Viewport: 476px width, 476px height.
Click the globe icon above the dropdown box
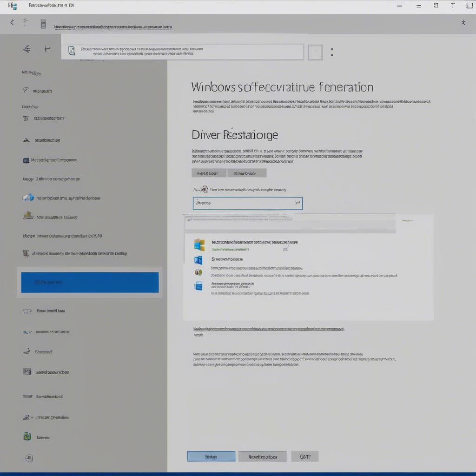click(205, 190)
